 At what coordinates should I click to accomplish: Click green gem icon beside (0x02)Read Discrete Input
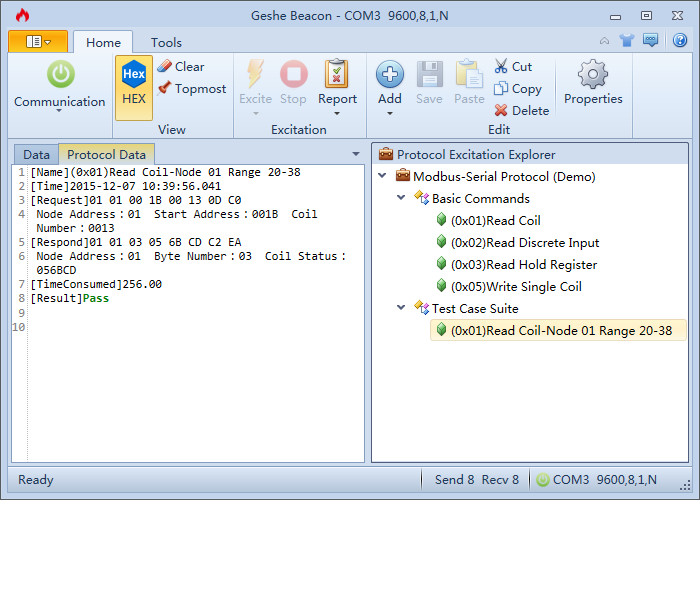441,242
